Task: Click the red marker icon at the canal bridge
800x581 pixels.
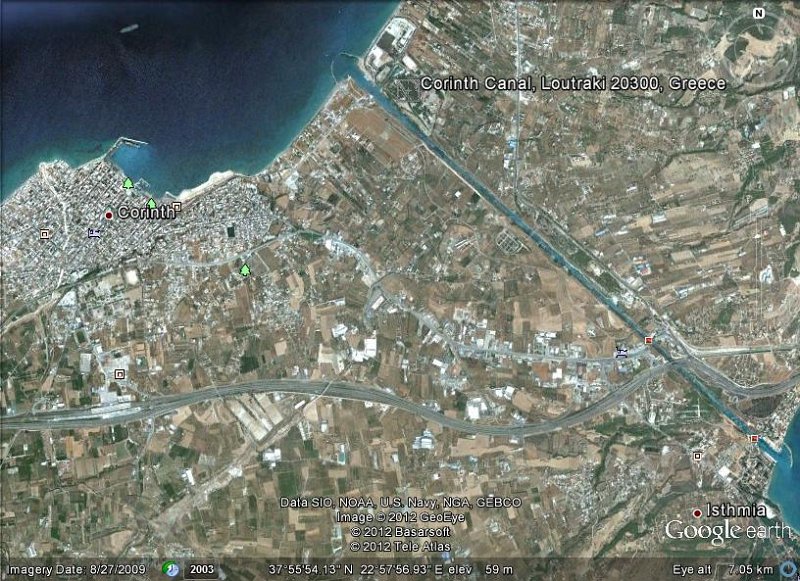Action: coord(648,340)
